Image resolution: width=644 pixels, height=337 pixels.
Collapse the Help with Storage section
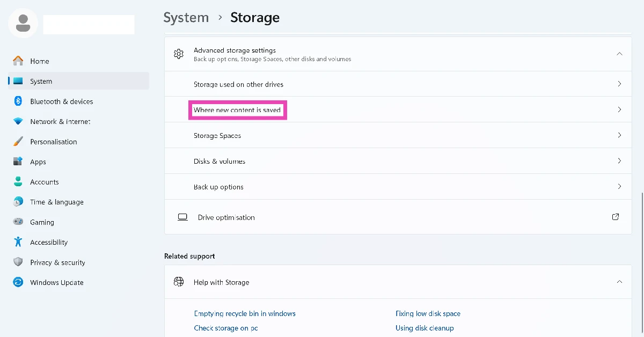pyautogui.click(x=619, y=282)
